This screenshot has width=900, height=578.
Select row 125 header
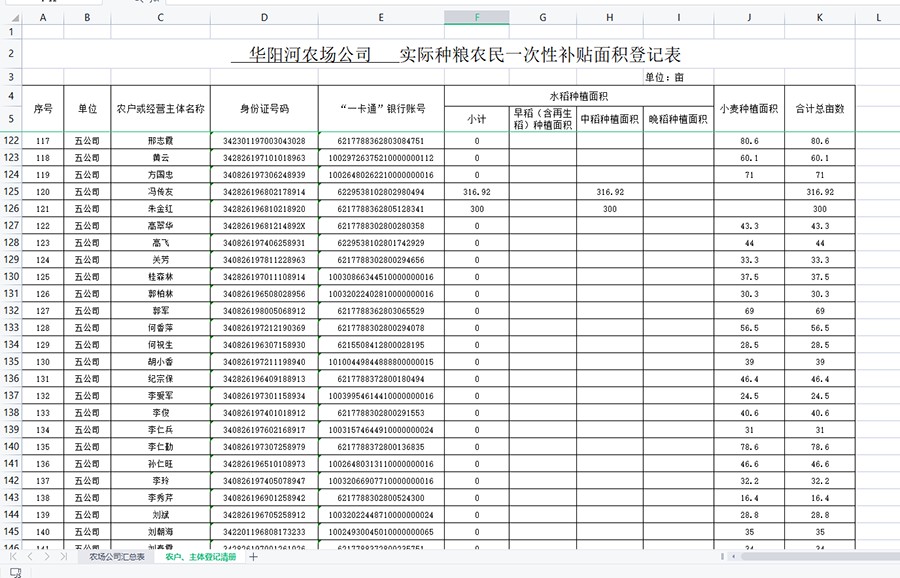point(11,192)
